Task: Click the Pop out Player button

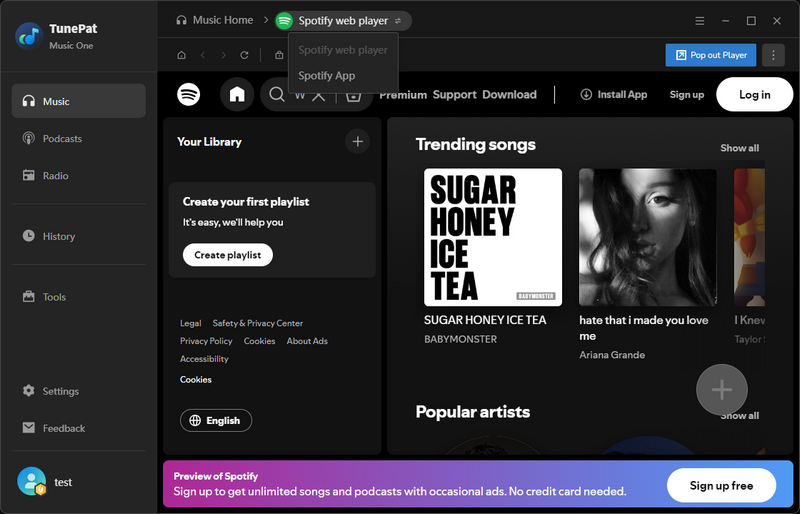Action: pos(711,55)
